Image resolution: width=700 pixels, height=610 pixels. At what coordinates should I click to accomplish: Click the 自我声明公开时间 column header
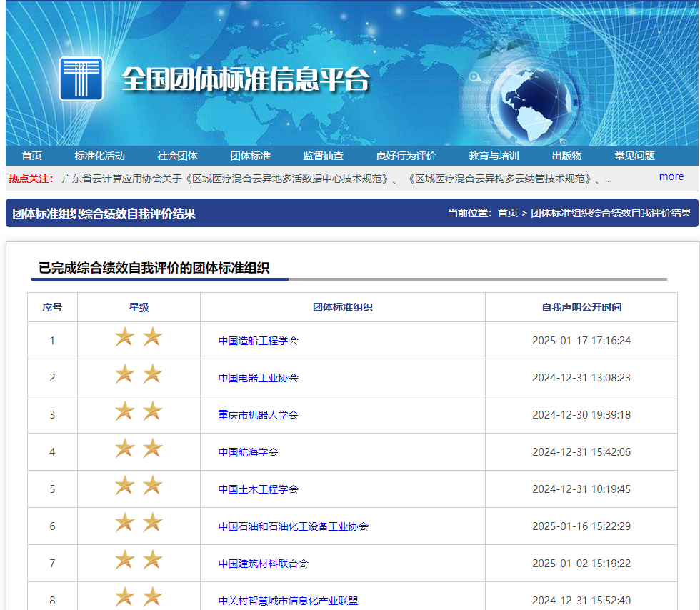coord(581,307)
